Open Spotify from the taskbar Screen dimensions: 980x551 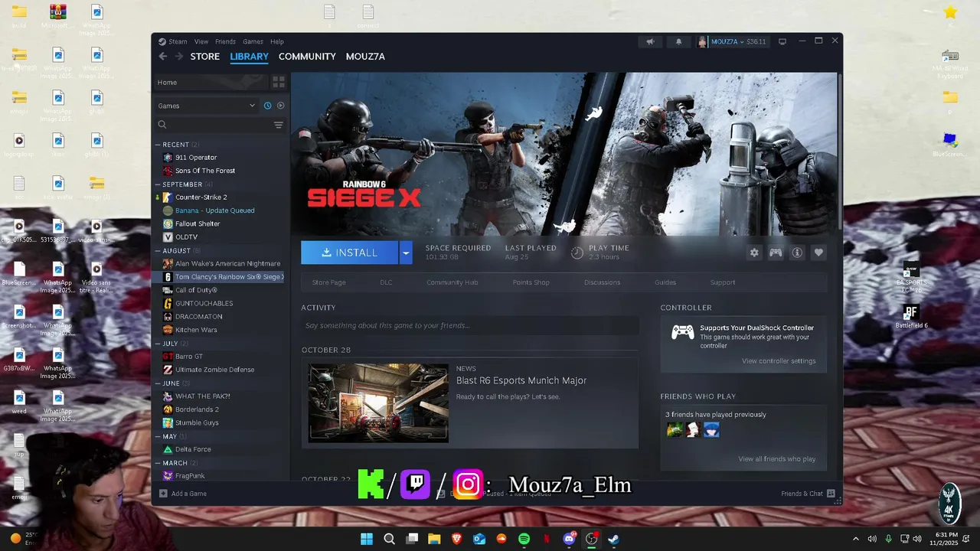(x=524, y=539)
